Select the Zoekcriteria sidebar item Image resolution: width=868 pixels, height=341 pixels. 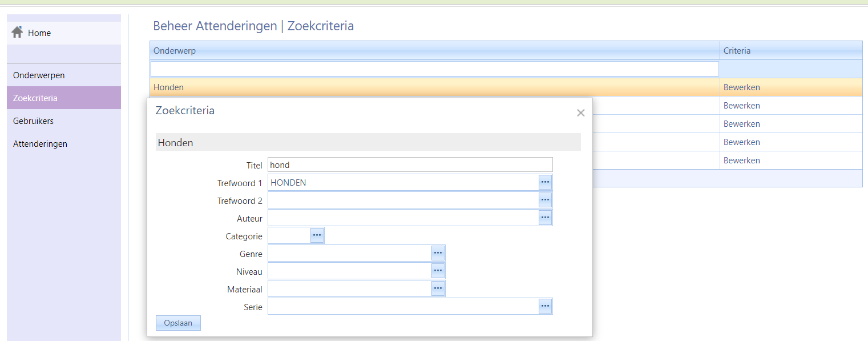(35, 98)
